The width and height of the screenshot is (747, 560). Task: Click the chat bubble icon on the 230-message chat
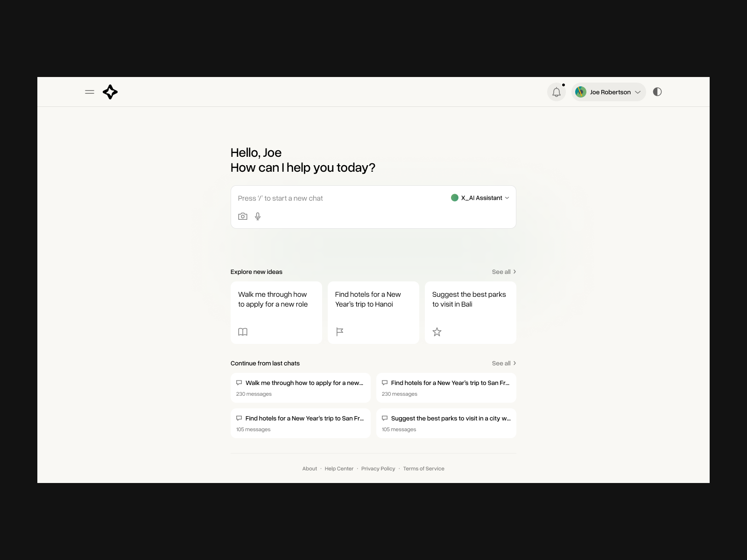[x=239, y=382]
